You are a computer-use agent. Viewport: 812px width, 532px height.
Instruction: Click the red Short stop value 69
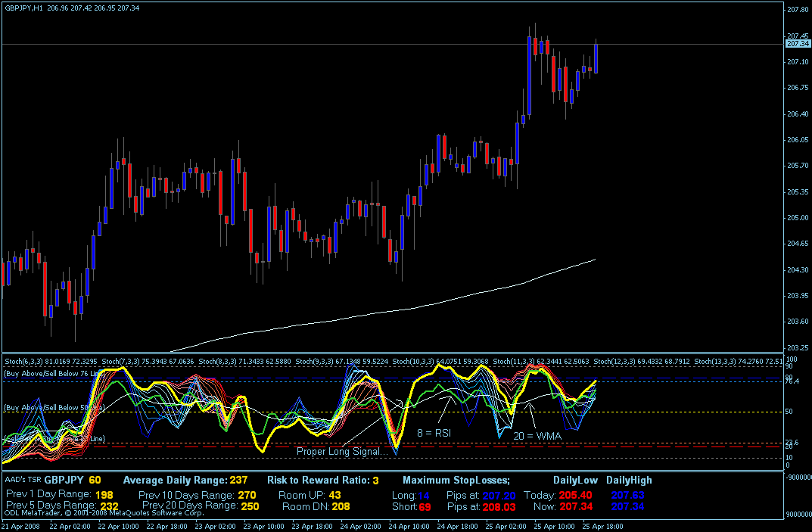425,506
